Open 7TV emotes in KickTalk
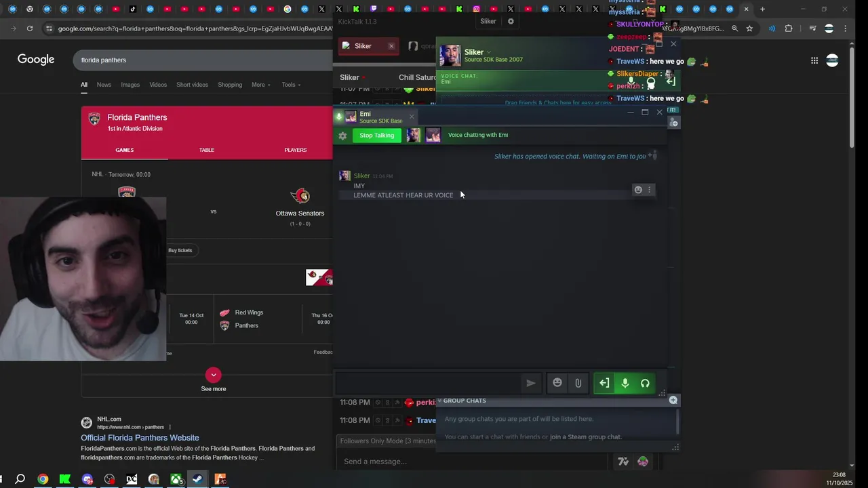This screenshot has height=488, width=868. 623,462
